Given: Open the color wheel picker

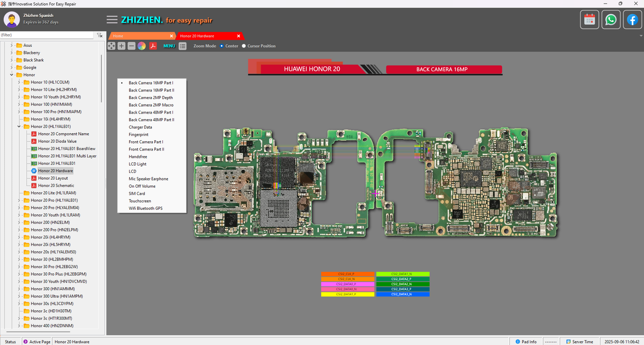Looking at the screenshot, I should point(142,46).
